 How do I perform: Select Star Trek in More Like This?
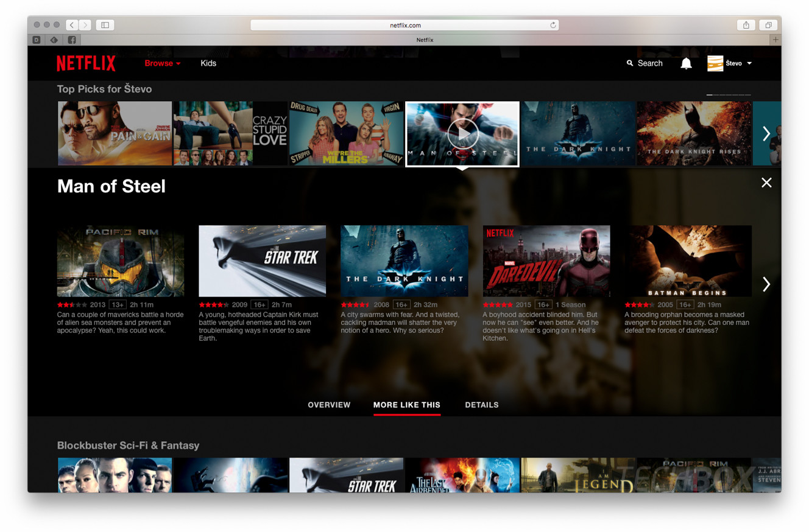(x=263, y=261)
